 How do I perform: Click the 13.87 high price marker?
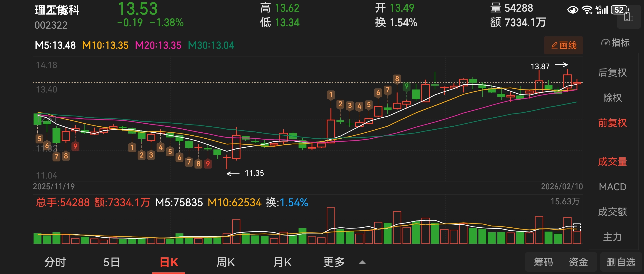point(540,66)
